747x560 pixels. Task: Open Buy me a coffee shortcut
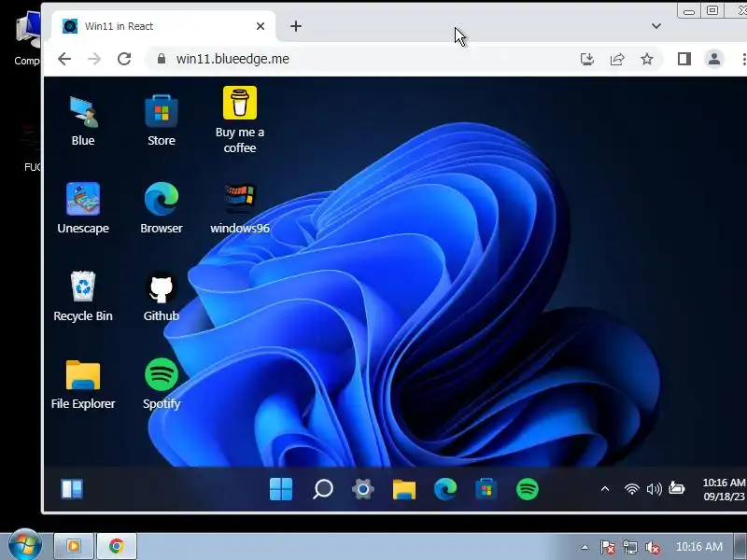(240, 120)
